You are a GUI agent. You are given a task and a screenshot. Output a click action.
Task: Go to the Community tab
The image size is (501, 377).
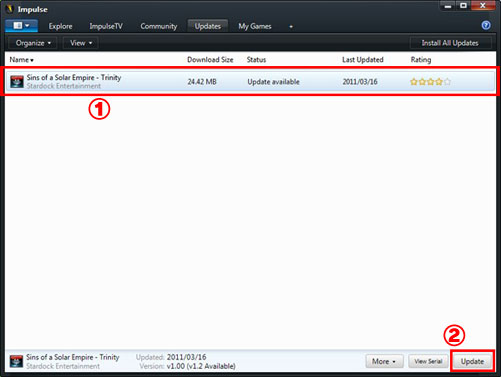pyautogui.click(x=158, y=26)
